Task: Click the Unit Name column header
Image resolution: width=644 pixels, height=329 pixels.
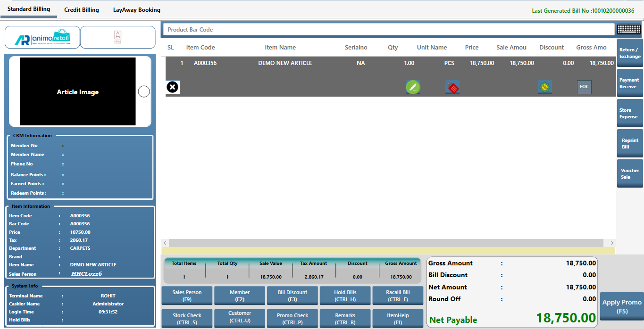Action: (x=432, y=48)
